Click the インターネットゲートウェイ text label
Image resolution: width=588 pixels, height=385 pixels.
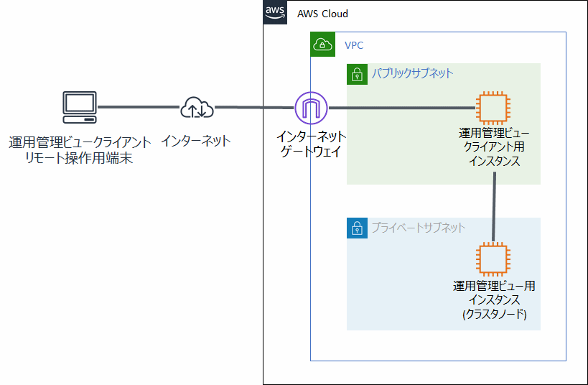(312, 144)
